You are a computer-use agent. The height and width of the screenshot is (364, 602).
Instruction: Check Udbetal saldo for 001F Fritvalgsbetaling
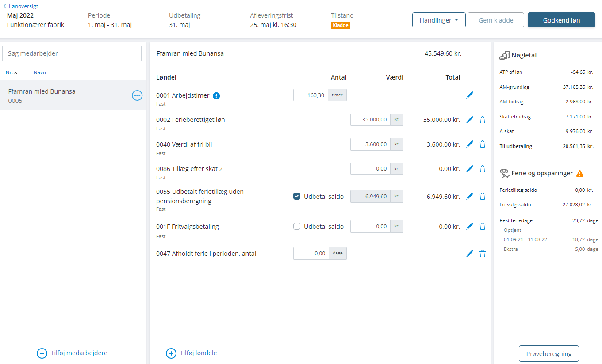[297, 227]
